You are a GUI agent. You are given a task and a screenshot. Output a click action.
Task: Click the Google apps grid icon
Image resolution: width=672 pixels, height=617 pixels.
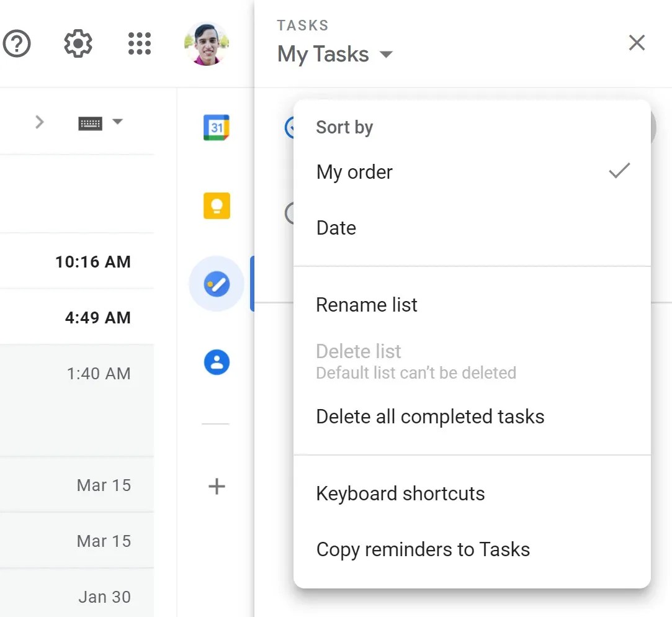point(139,43)
